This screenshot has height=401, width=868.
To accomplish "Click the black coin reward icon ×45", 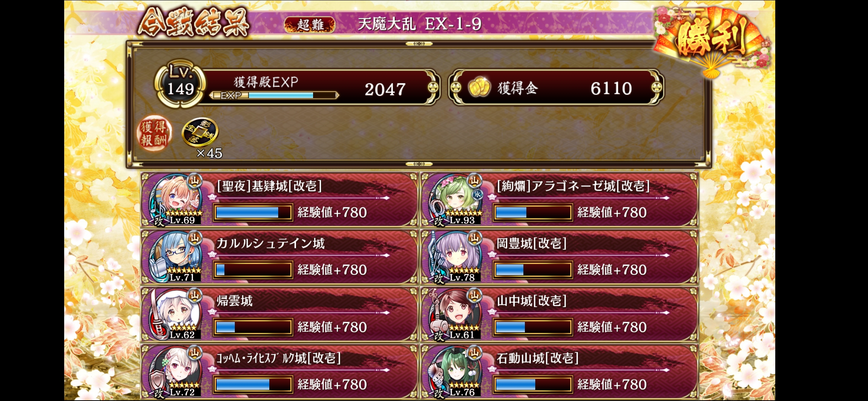I will 200,133.
